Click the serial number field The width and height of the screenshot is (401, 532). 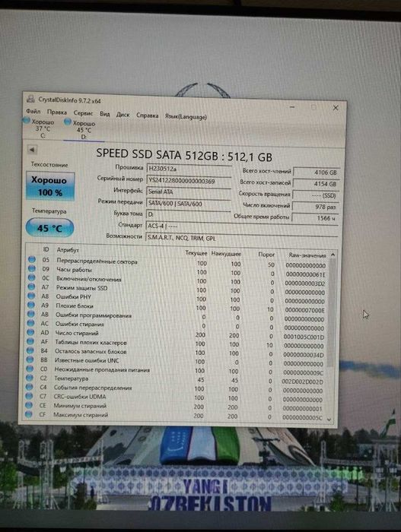(189, 181)
